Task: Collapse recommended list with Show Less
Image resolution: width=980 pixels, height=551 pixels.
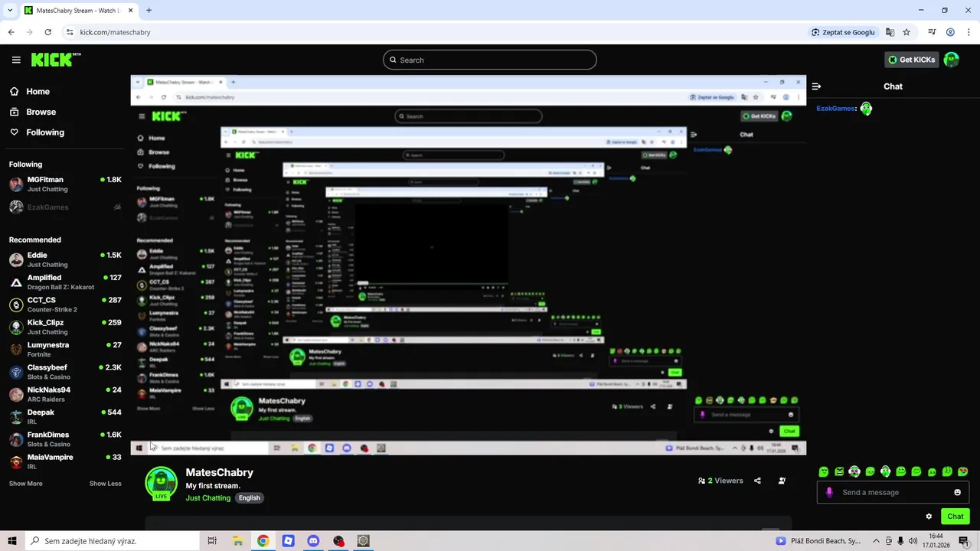Action: coord(106,484)
